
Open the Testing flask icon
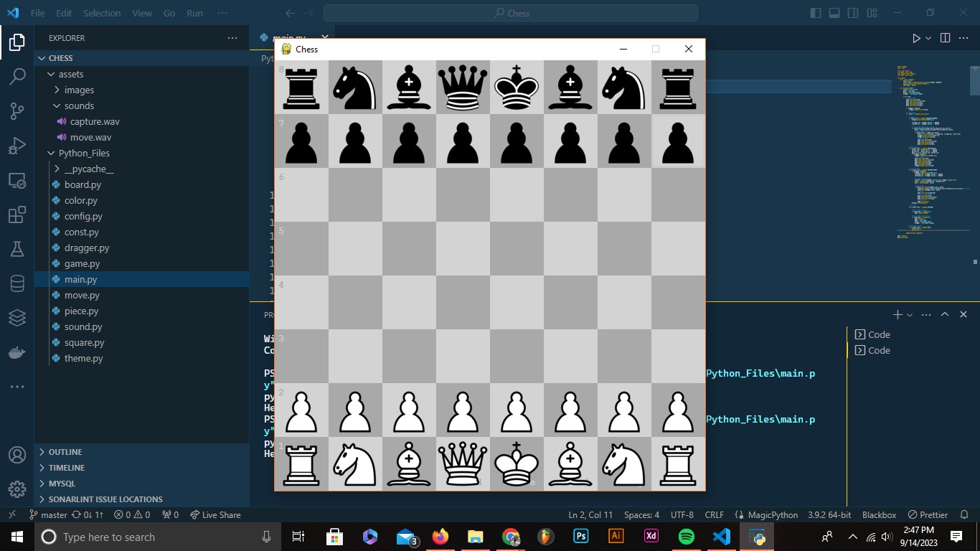point(17,249)
